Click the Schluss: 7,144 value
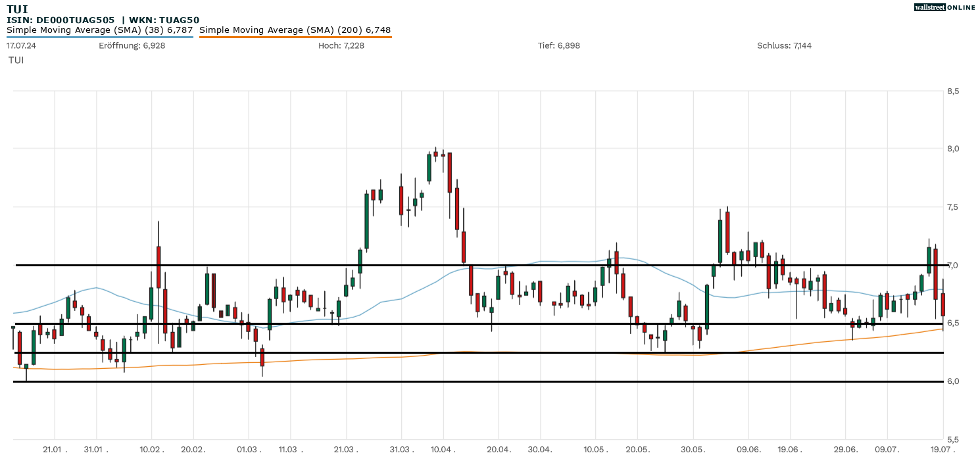Viewport: 980px width, 453px height. [x=785, y=46]
